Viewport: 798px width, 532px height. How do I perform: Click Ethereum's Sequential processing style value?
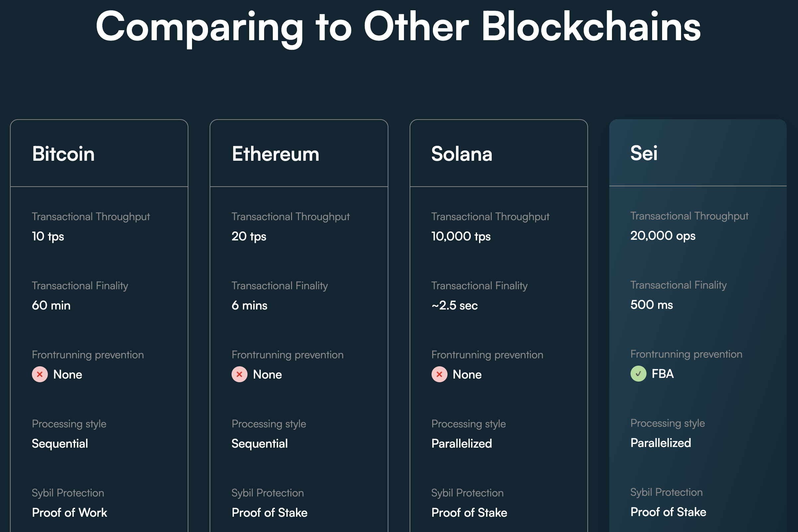259,443
